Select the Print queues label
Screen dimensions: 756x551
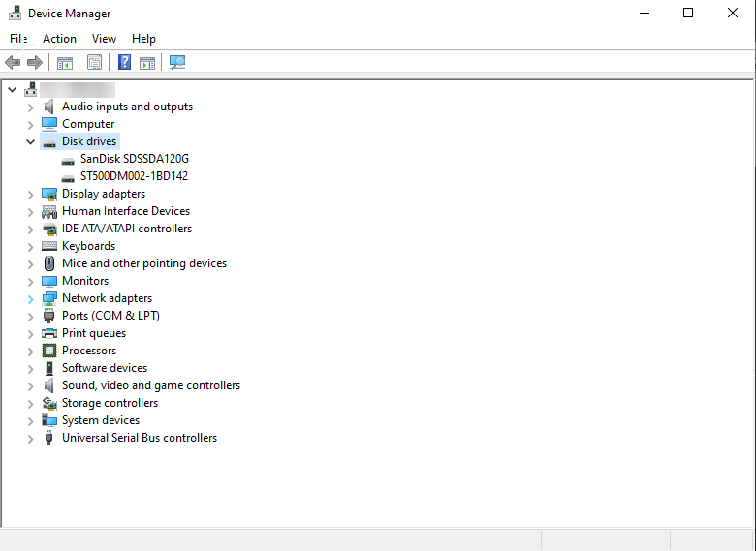pyautogui.click(x=94, y=333)
